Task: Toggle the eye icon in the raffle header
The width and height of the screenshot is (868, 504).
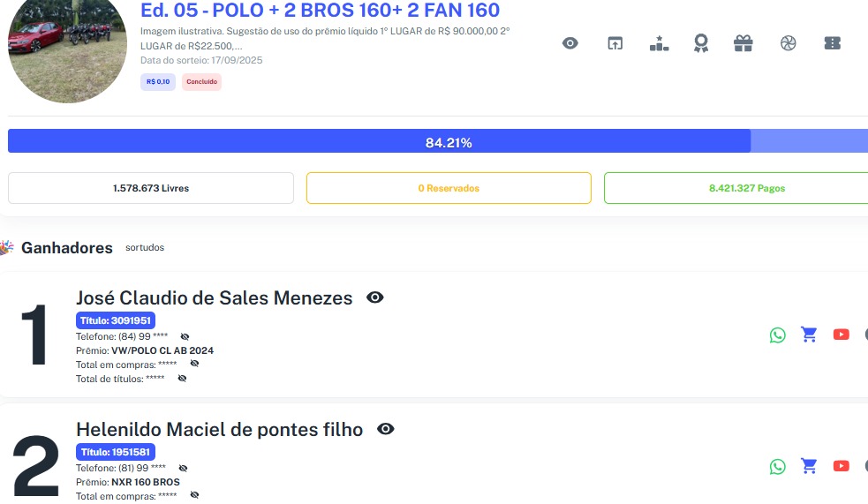Action: click(570, 43)
